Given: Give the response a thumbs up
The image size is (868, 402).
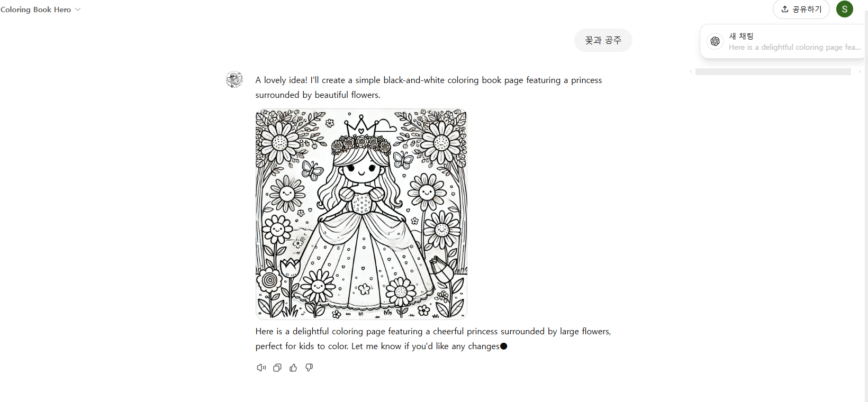Looking at the screenshot, I should [x=293, y=368].
